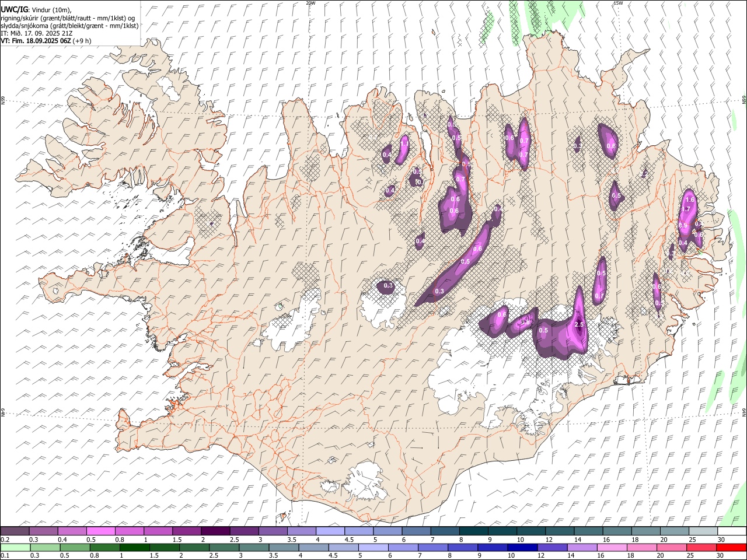747x560 pixels.
Task: Click the '1.6' snowfall value in the east
Action: tap(690, 200)
